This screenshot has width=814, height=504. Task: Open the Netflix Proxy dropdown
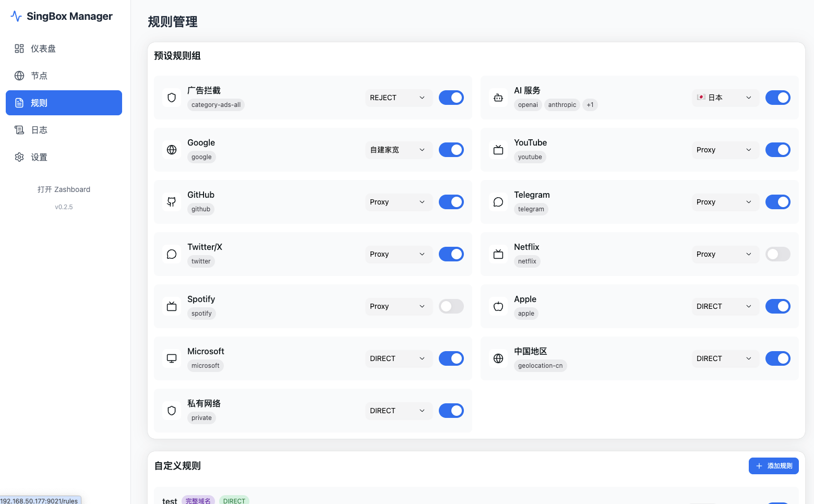(726, 254)
